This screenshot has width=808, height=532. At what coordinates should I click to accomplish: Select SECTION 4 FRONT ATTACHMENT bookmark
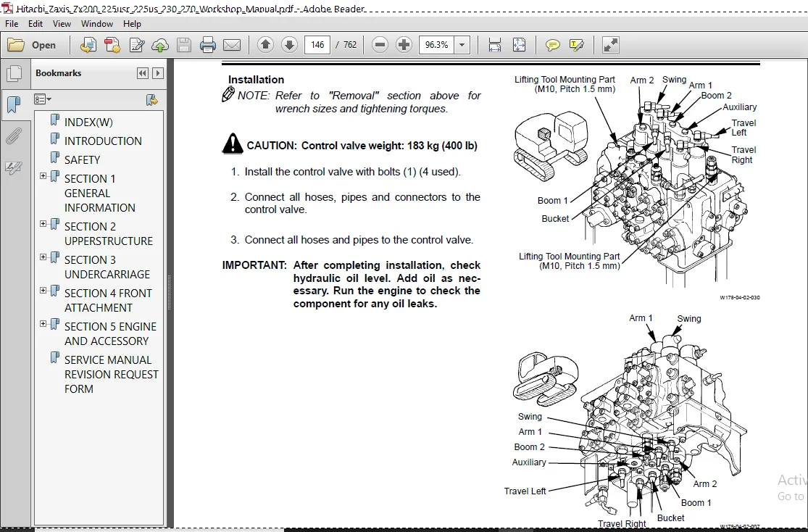pyautogui.click(x=108, y=300)
